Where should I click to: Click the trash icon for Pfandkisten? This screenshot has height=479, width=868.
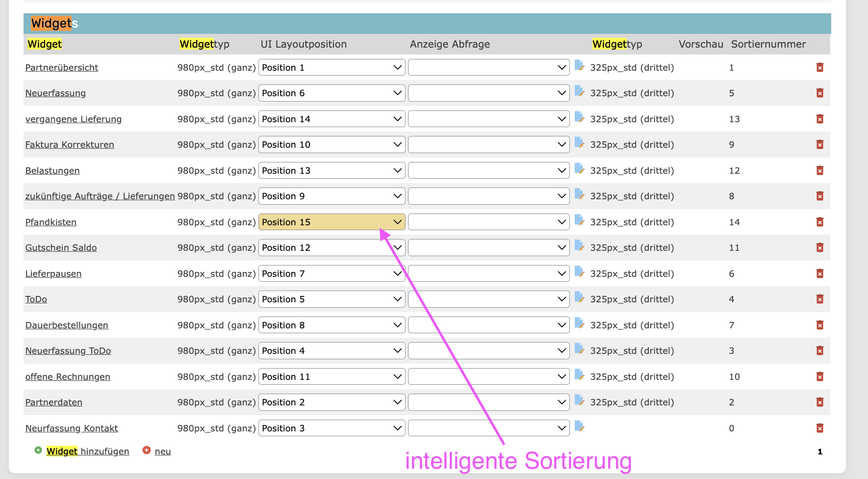(x=819, y=222)
